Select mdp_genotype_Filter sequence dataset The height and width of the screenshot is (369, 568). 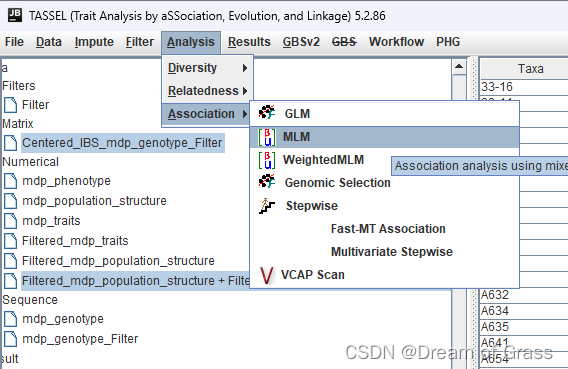click(x=80, y=339)
